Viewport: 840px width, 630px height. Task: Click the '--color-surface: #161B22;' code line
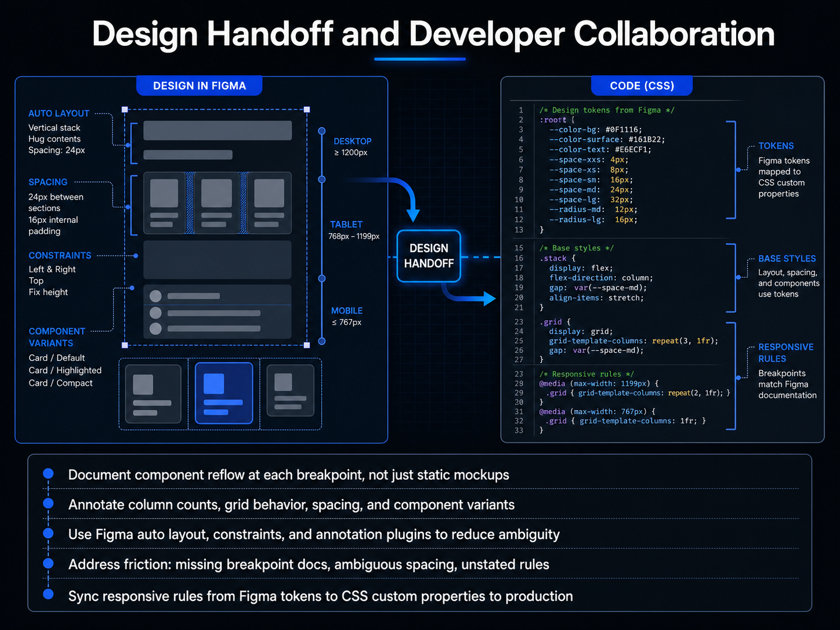[607, 140]
